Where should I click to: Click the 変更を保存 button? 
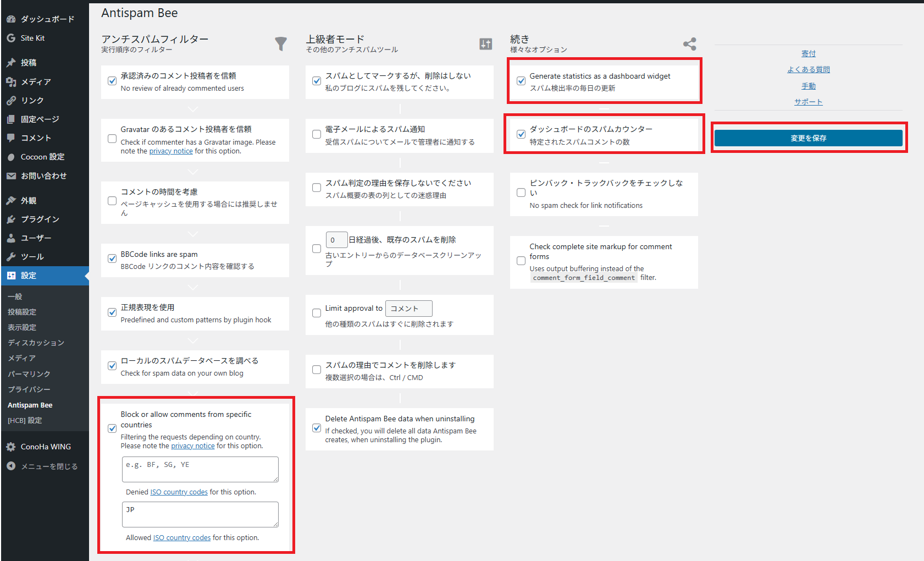click(x=809, y=138)
